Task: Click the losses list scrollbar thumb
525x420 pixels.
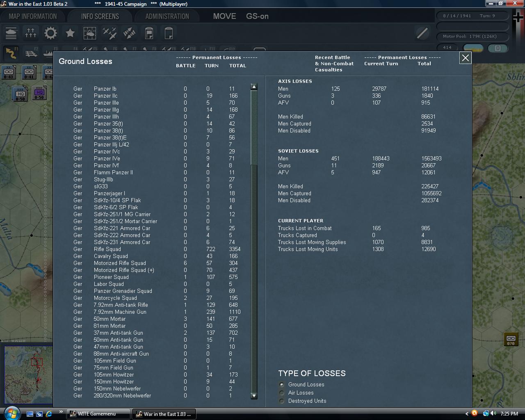Action: (x=254, y=128)
